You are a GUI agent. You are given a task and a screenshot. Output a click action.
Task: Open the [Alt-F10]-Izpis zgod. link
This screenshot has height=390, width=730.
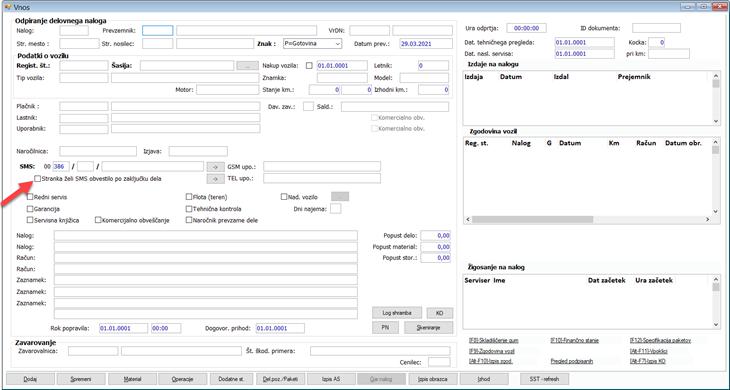491,361
